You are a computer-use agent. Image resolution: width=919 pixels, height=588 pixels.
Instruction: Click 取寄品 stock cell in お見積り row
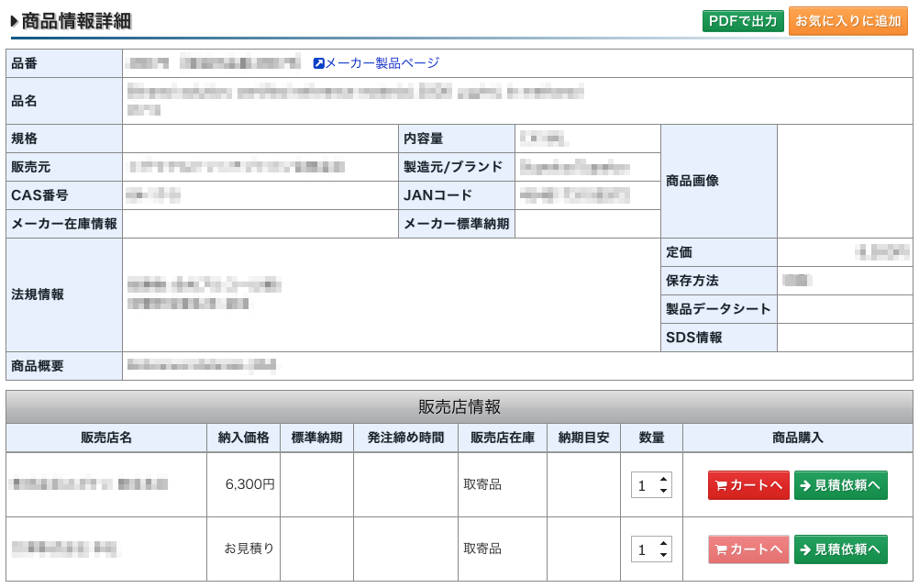coord(503,549)
